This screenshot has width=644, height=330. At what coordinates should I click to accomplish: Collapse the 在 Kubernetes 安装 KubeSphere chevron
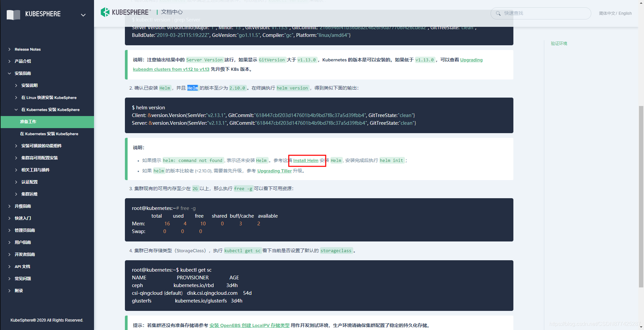click(x=16, y=110)
